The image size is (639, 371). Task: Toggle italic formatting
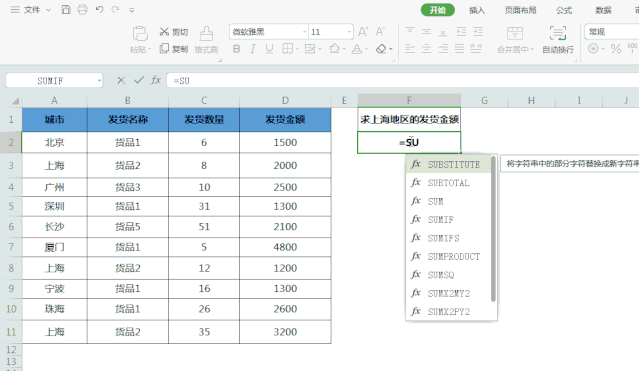point(253,49)
